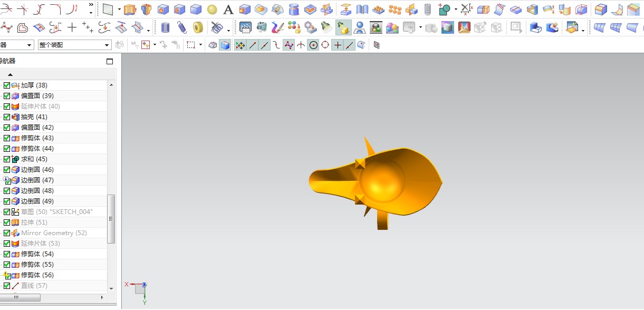Click the person on stage icon
Viewport: 644px width, 310px height.
tap(360, 27)
